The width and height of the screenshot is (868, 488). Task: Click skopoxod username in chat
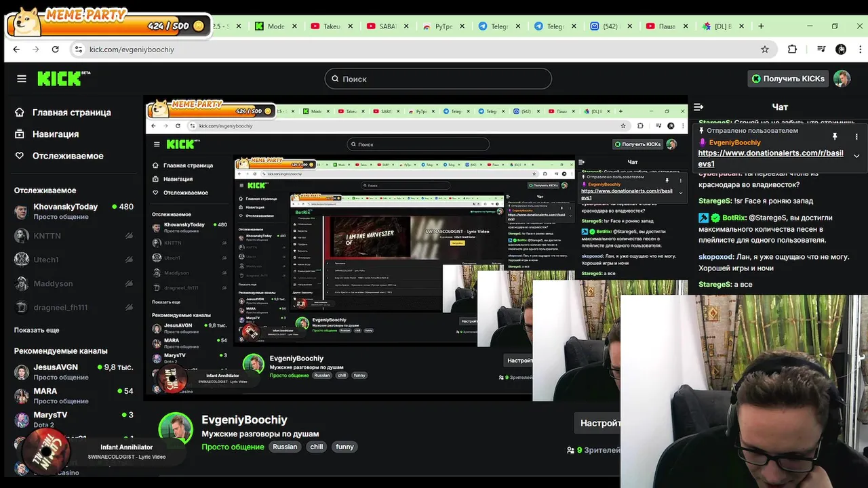click(715, 257)
